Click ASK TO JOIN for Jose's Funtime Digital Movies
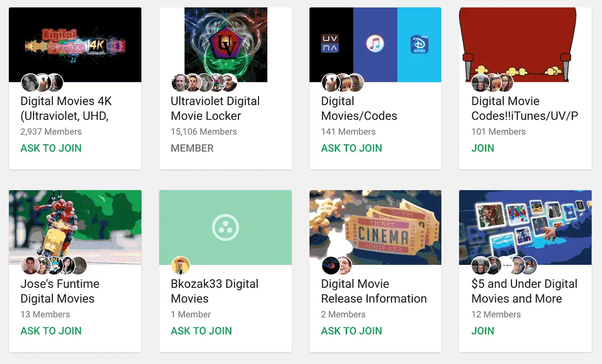 (x=51, y=331)
